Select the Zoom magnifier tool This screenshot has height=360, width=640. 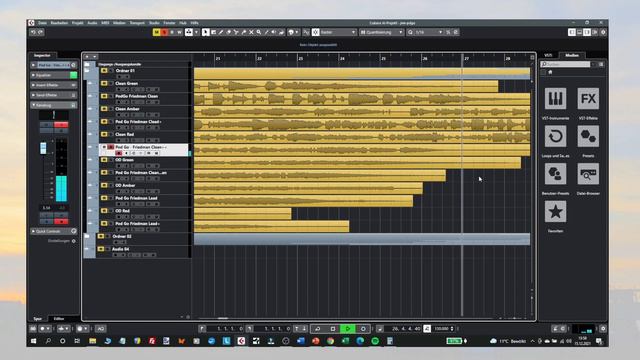(x=259, y=32)
